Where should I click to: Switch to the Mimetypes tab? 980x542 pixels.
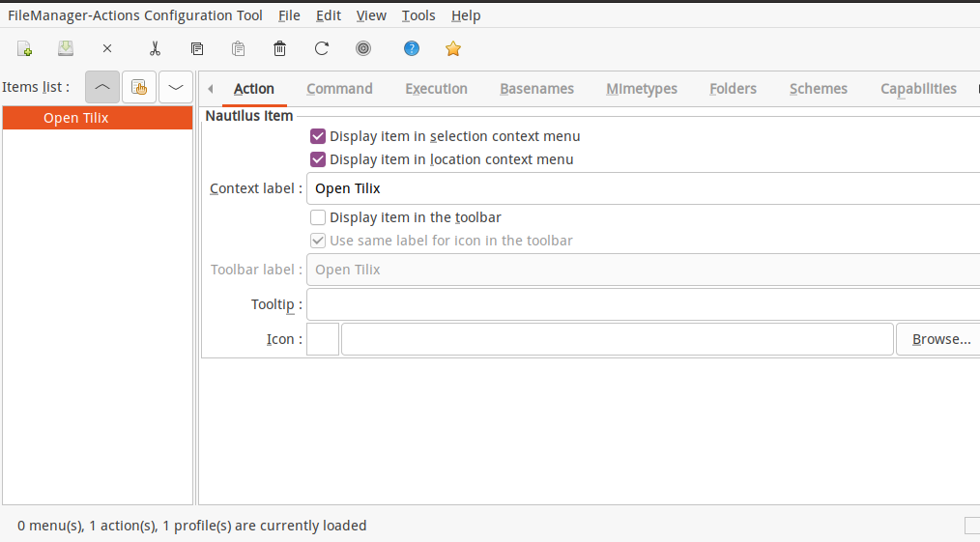coord(642,89)
